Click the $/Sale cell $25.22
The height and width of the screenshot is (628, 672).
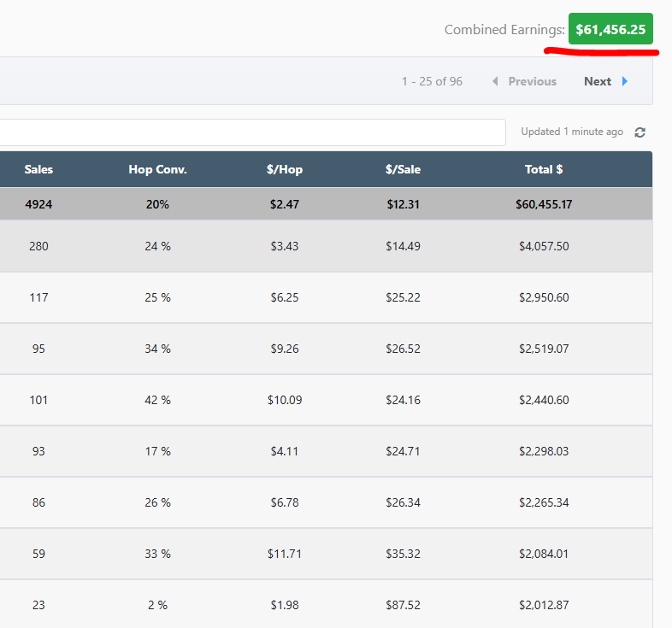403,297
